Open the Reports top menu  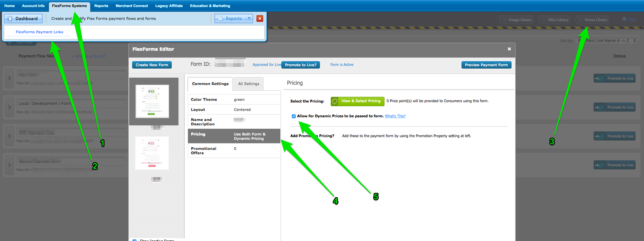pyautogui.click(x=101, y=6)
